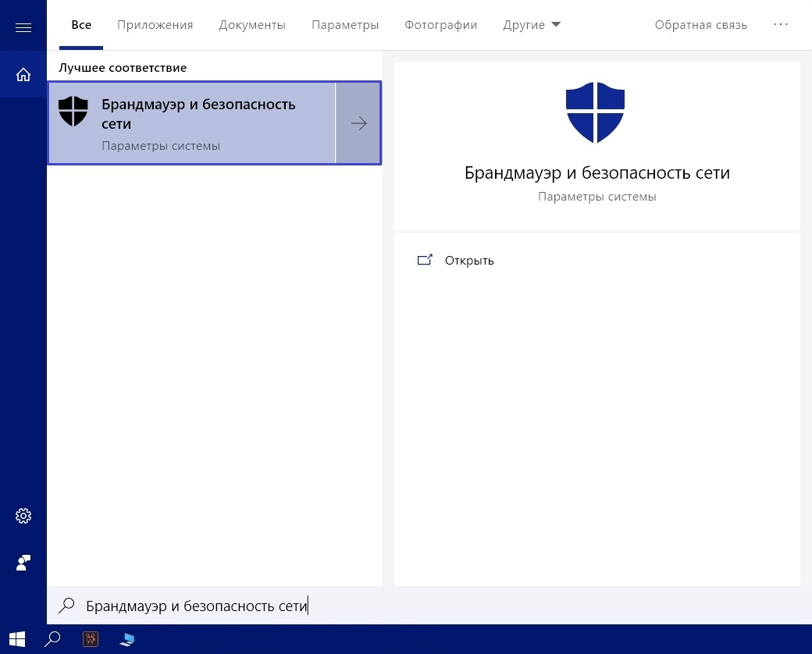Open the blue laptop app in taskbar

(x=126, y=639)
